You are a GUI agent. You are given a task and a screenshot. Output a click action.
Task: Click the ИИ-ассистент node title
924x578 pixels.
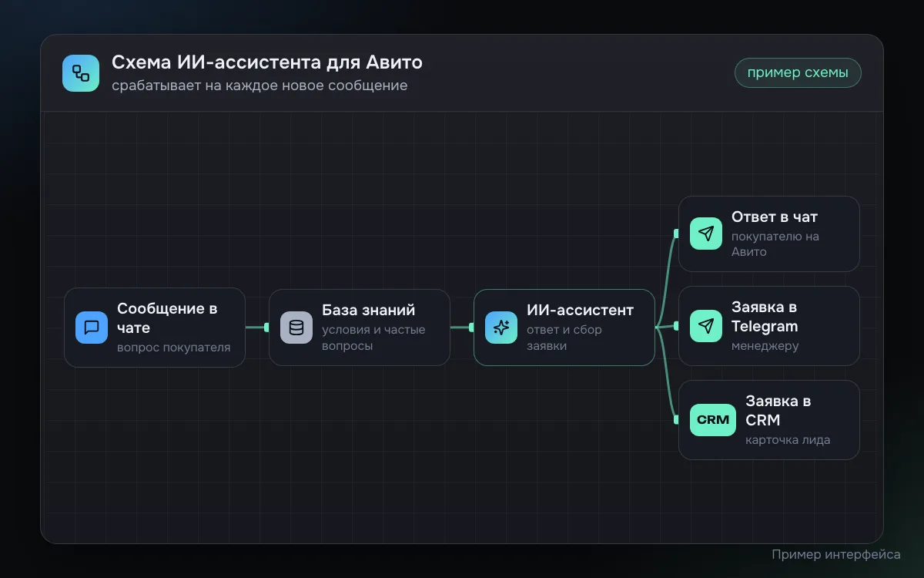click(x=581, y=310)
